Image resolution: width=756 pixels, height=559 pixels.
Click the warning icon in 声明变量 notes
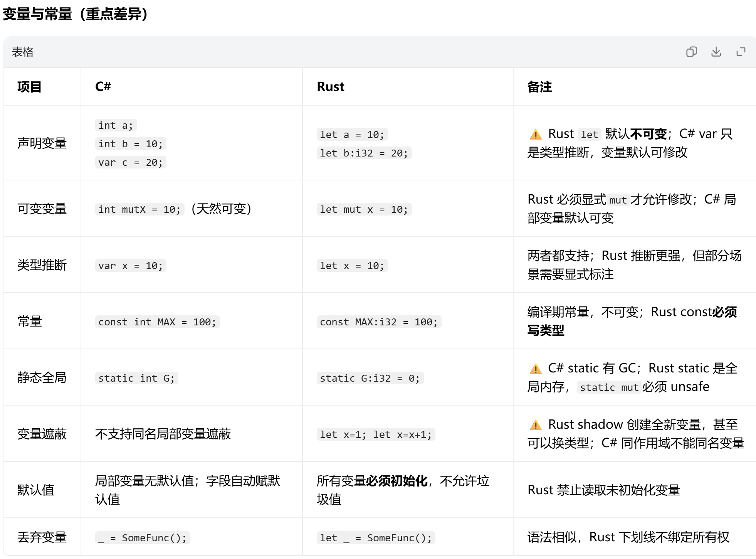tap(536, 134)
